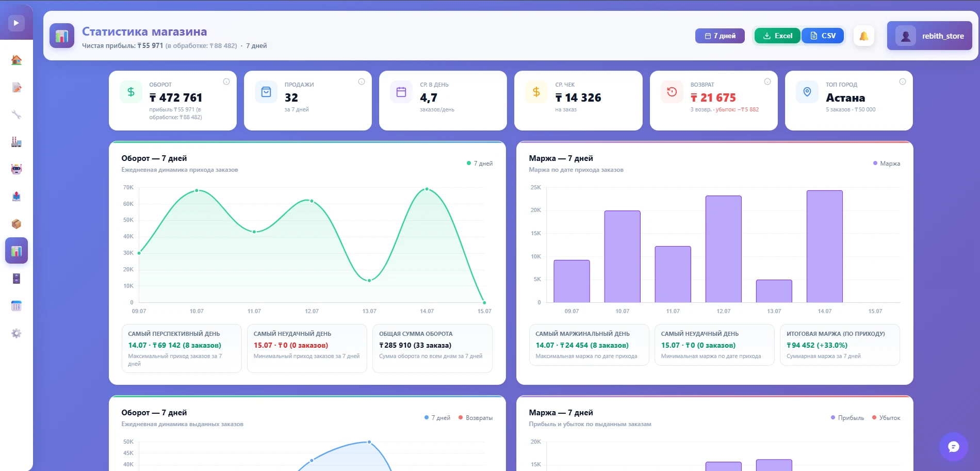980x471 pixels.
Task: Click the Общая сумма оборота summary card
Action: (432, 348)
